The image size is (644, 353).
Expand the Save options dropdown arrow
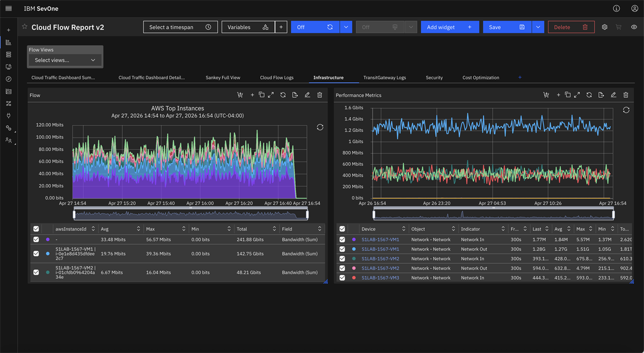click(538, 27)
